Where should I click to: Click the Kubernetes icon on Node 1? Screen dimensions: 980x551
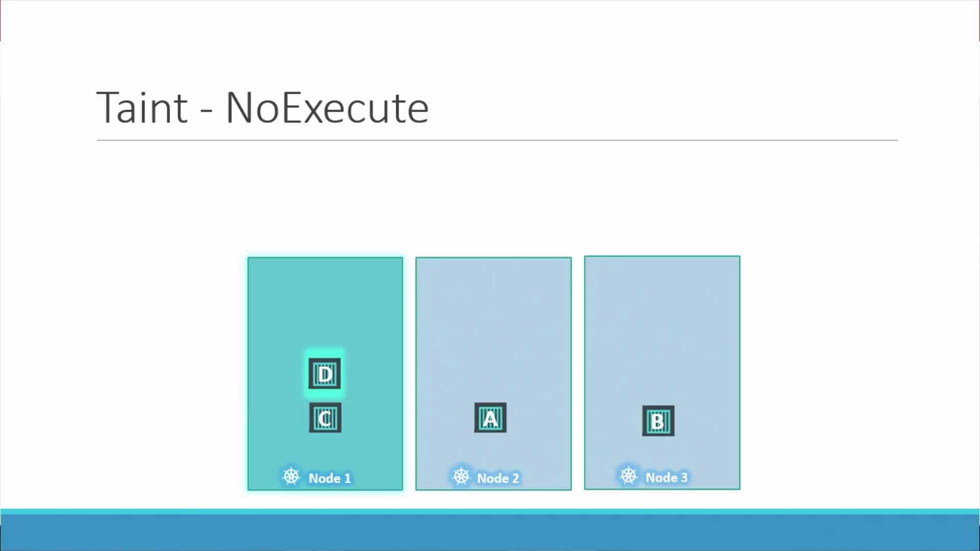pyautogui.click(x=291, y=477)
